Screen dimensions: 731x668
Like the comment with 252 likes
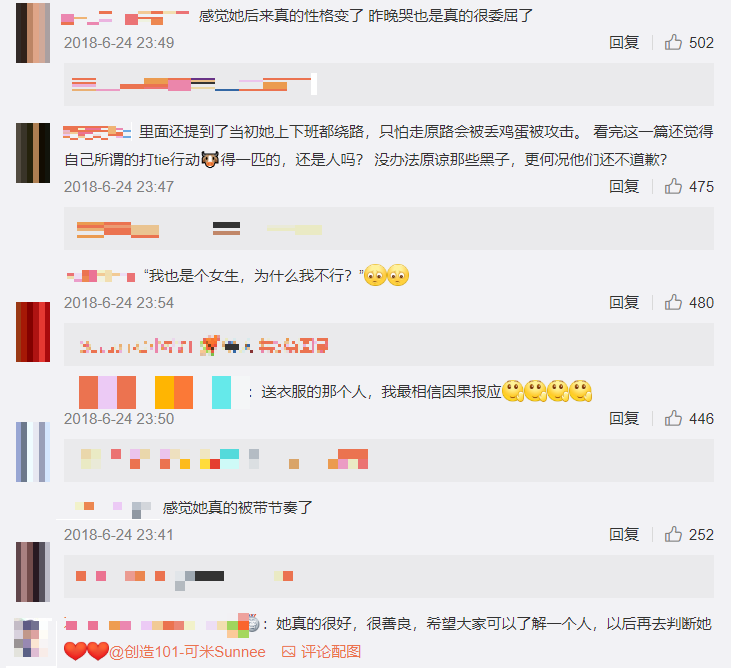click(673, 534)
